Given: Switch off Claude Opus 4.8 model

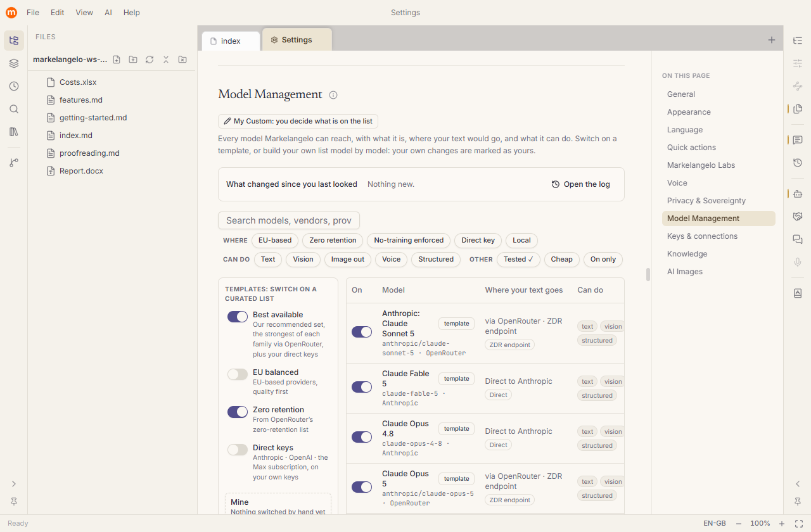Looking at the screenshot, I should click(362, 437).
